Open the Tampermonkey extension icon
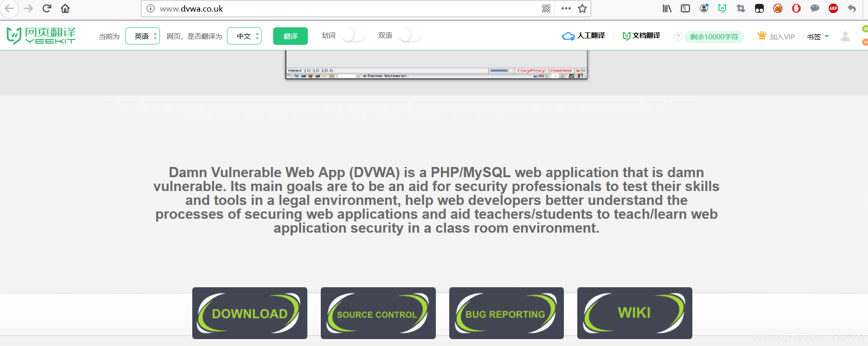 pos(759,8)
